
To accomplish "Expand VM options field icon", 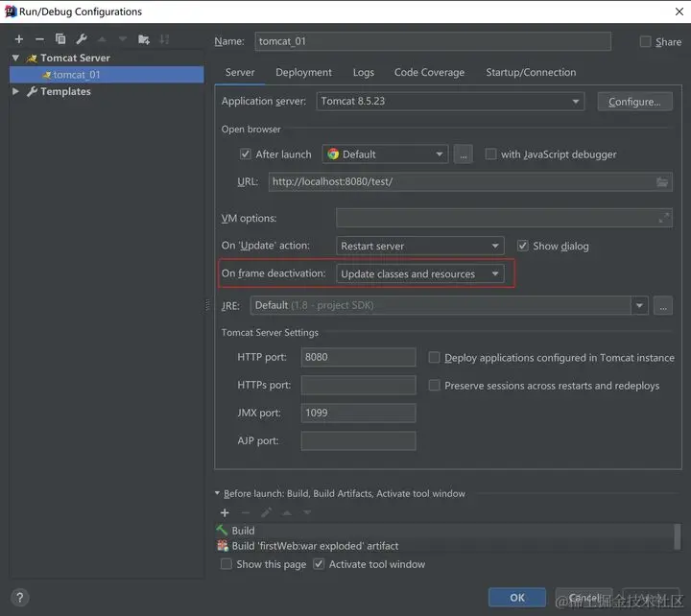I will (x=664, y=218).
